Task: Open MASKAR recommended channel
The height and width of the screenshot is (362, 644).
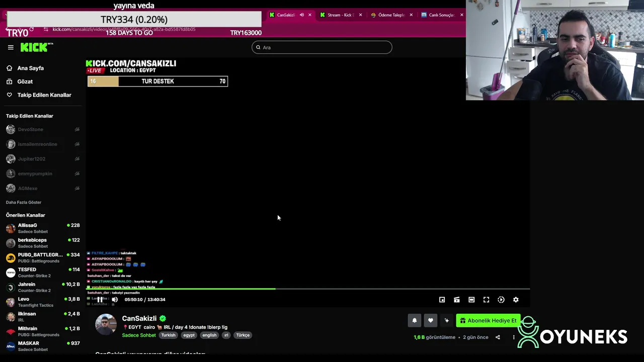Action: 43,346
